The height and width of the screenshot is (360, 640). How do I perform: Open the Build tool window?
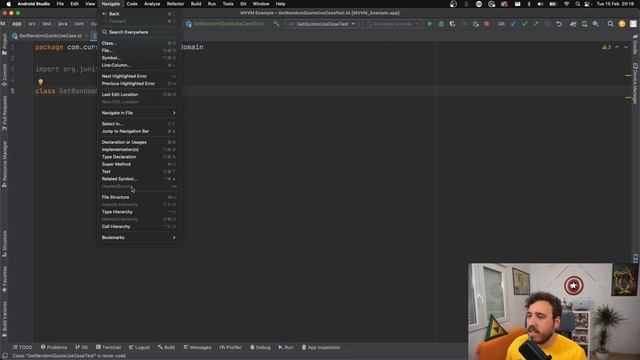(167, 347)
